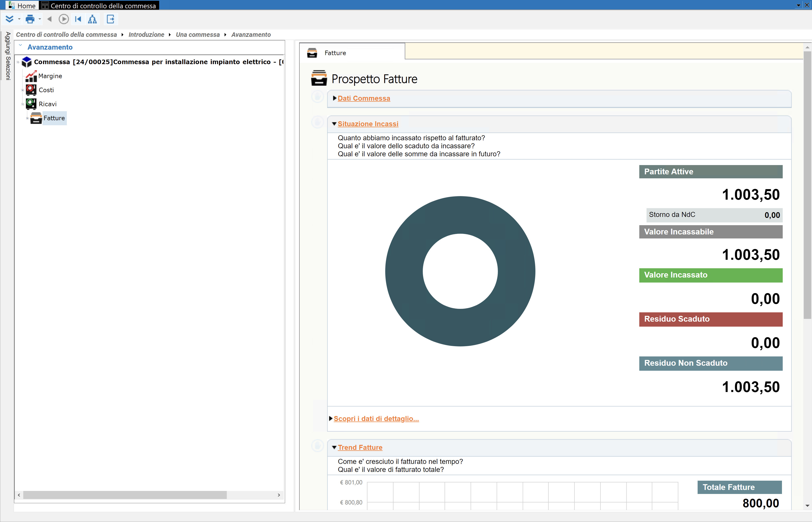Click the Fatture tab drawer icon
Screen dimensions: 812x522
pyautogui.click(x=312, y=53)
